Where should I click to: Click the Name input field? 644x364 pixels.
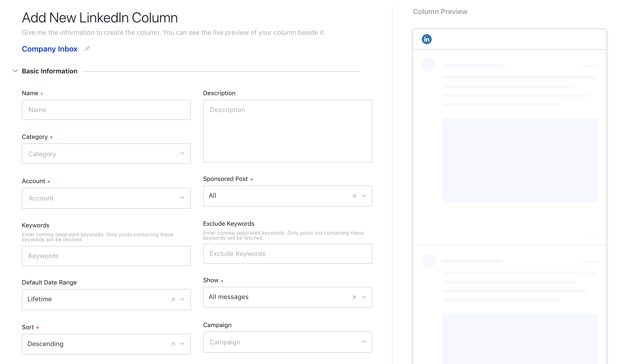(107, 110)
